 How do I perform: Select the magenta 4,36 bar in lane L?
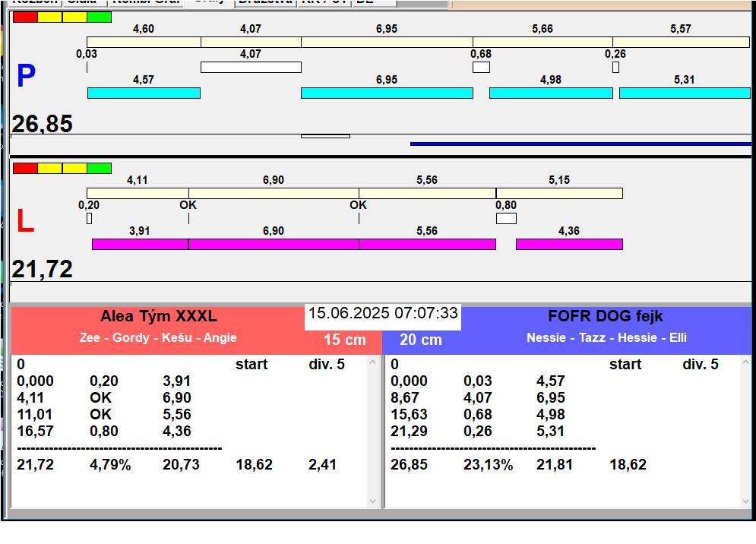click(x=569, y=244)
